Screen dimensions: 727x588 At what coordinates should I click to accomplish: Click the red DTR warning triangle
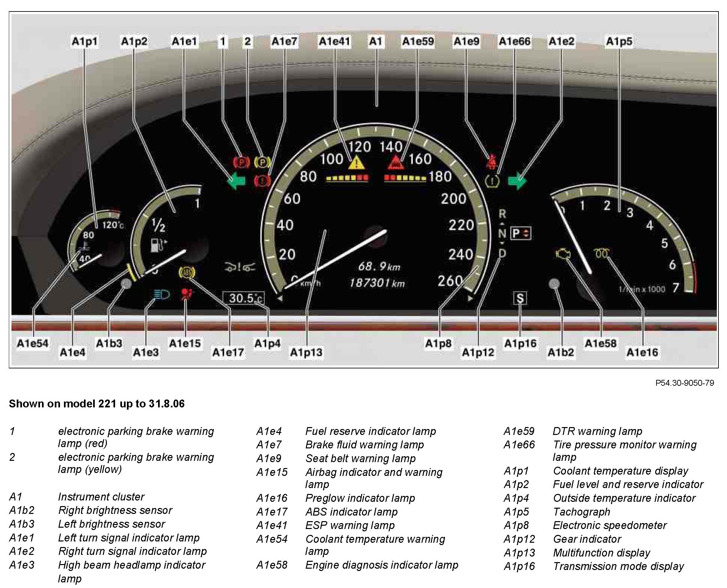pyautogui.click(x=396, y=163)
